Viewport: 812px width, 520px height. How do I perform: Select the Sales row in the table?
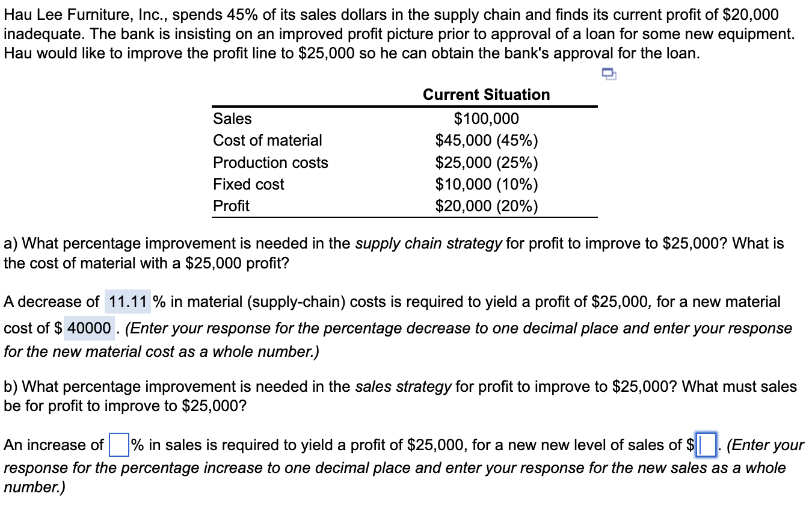232,119
